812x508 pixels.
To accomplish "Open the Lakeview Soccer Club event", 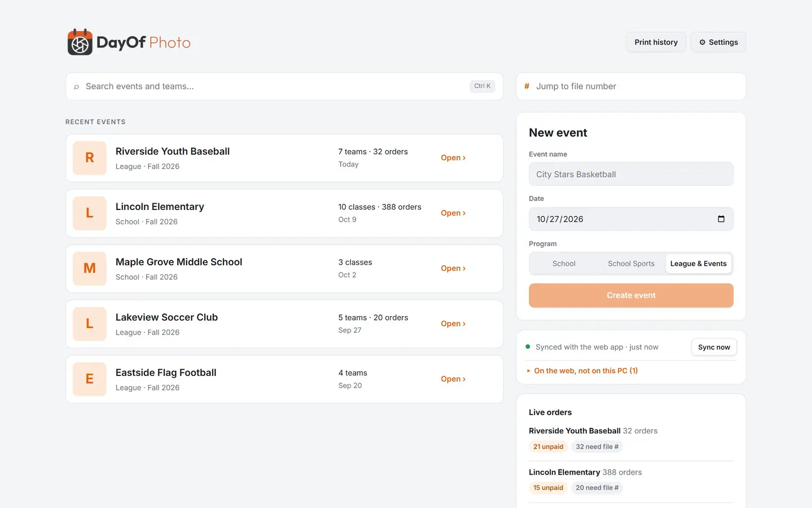I will tap(453, 324).
